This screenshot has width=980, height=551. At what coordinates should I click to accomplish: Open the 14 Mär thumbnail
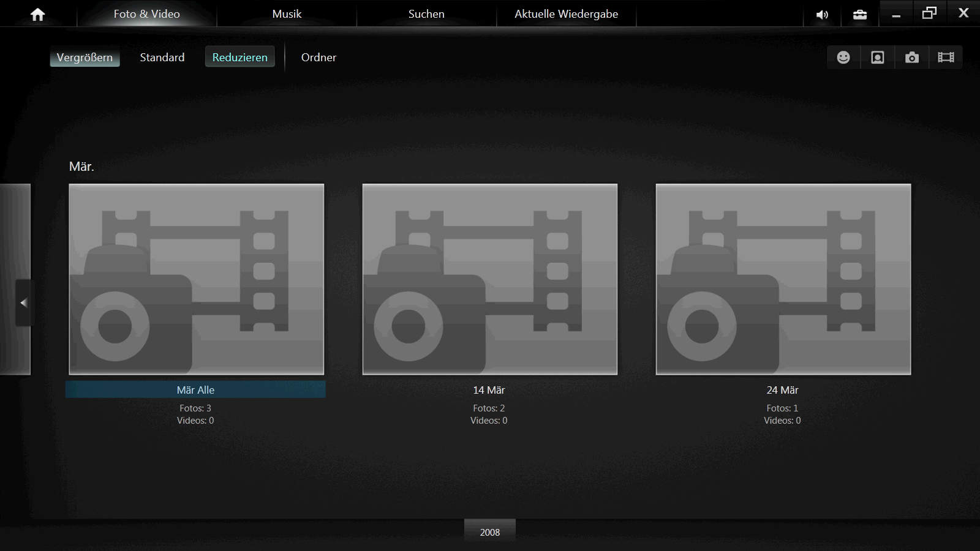(489, 279)
